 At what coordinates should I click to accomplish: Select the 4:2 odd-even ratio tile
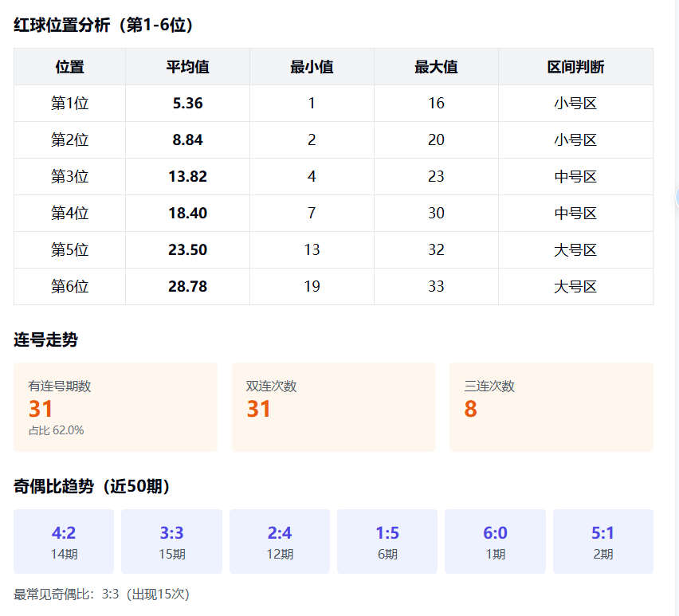pos(64,542)
